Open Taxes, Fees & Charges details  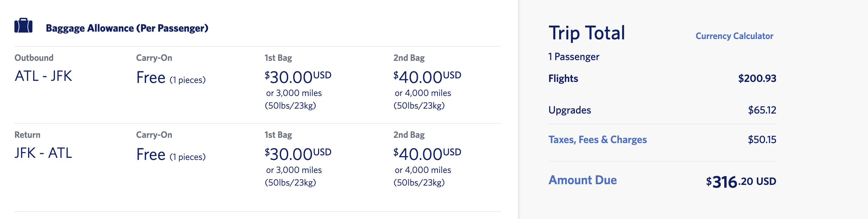597,140
